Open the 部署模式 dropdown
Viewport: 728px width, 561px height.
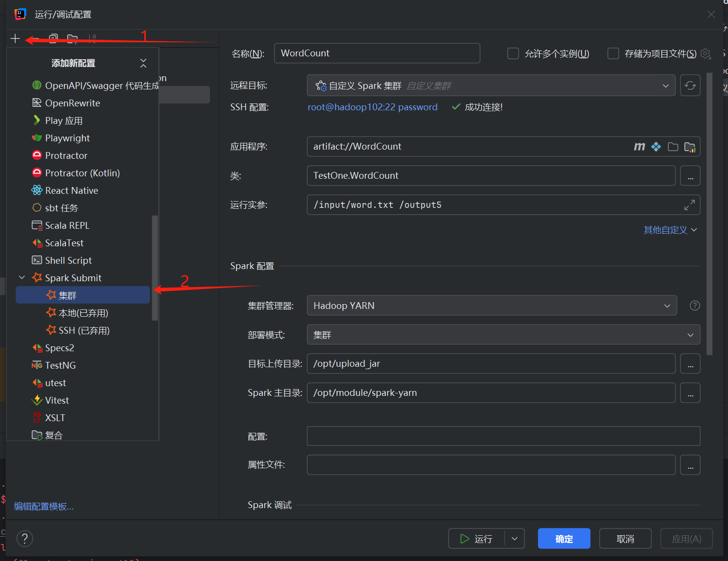[690, 334]
